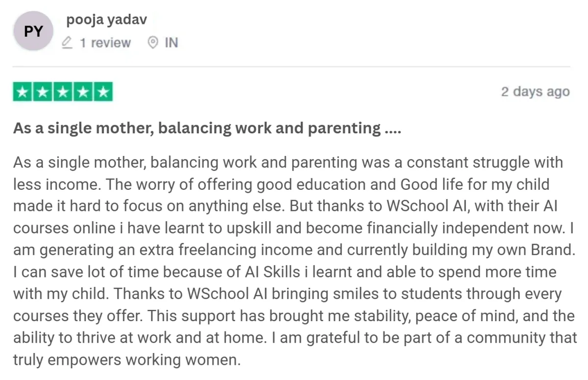Click the fifth green rating star

(103, 92)
